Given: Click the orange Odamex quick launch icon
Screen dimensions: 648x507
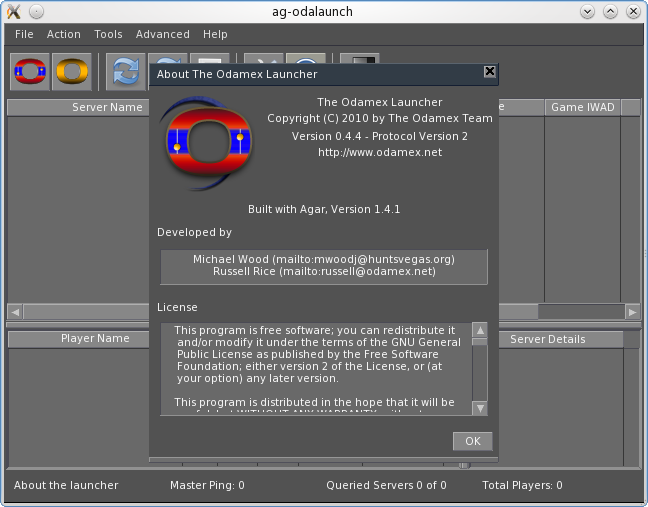Looking at the screenshot, I should [71, 72].
